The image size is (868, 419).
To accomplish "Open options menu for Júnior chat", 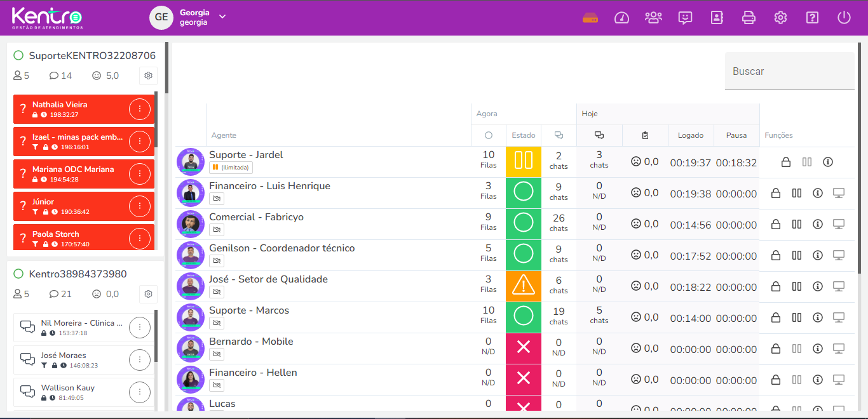I will [140, 206].
